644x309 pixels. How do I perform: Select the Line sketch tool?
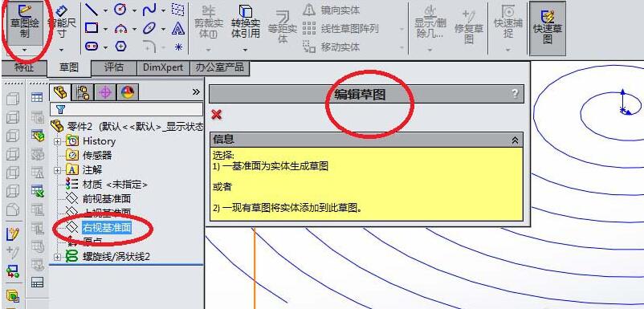pos(92,10)
